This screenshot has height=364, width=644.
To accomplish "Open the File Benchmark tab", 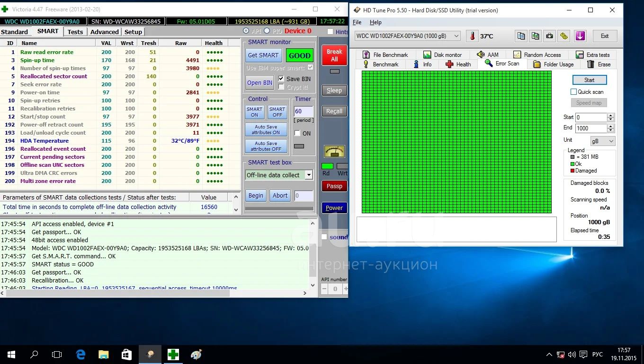I will point(385,55).
